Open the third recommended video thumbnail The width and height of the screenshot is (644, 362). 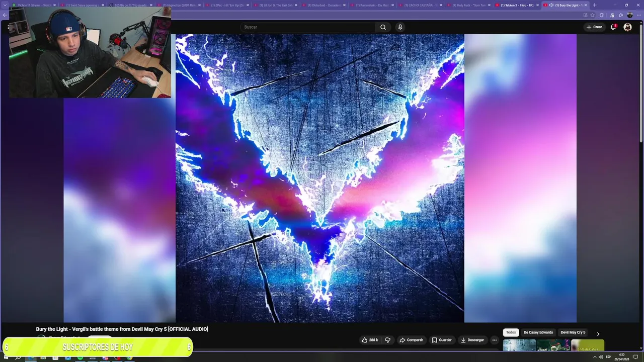(588, 345)
